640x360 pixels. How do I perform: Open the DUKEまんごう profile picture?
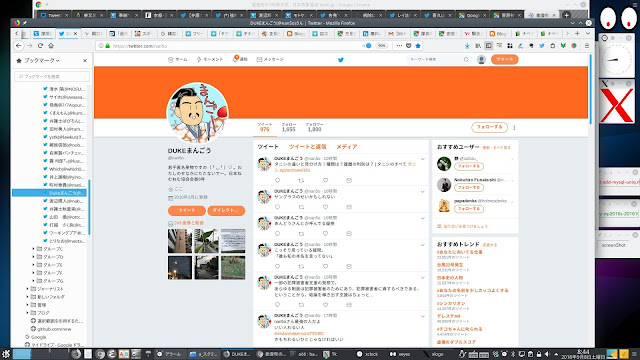pyautogui.click(x=197, y=113)
